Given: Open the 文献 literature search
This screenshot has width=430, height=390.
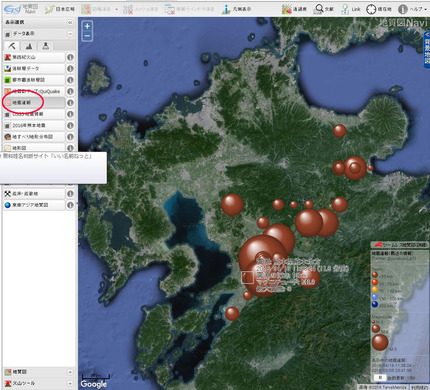Looking at the screenshot, I should [x=324, y=9].
